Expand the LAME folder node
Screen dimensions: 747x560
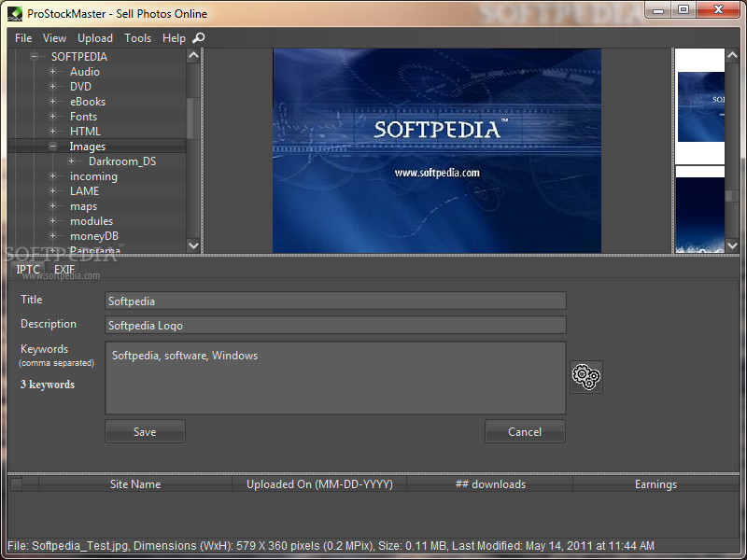[53, 191]
